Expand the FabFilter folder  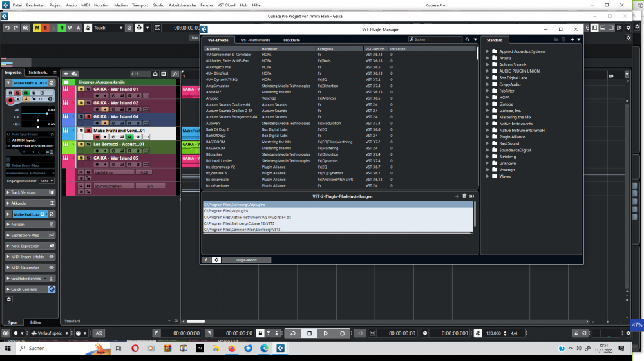[488, 91]
